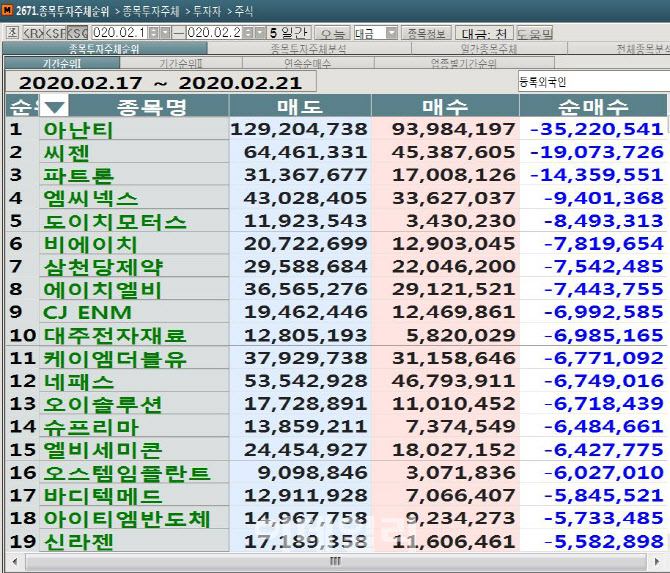Click 투자자 in the title breadcrumb
The image size is (670, 573).
(207, 11)
